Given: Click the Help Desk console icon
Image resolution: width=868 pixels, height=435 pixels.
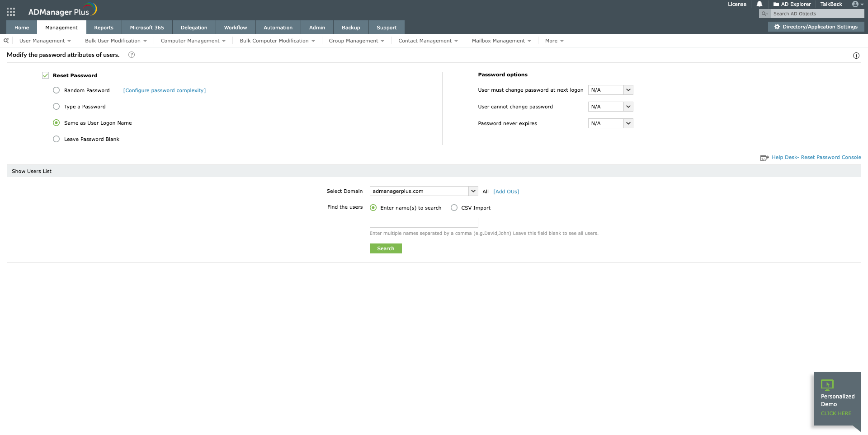Looking at the screenshot, I should coord(764,158).
